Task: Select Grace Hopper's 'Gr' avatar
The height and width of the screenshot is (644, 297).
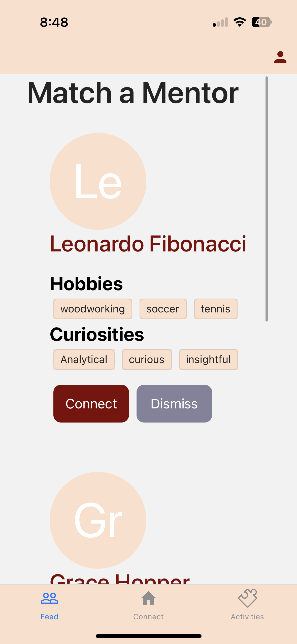Action: coord(98,520)
